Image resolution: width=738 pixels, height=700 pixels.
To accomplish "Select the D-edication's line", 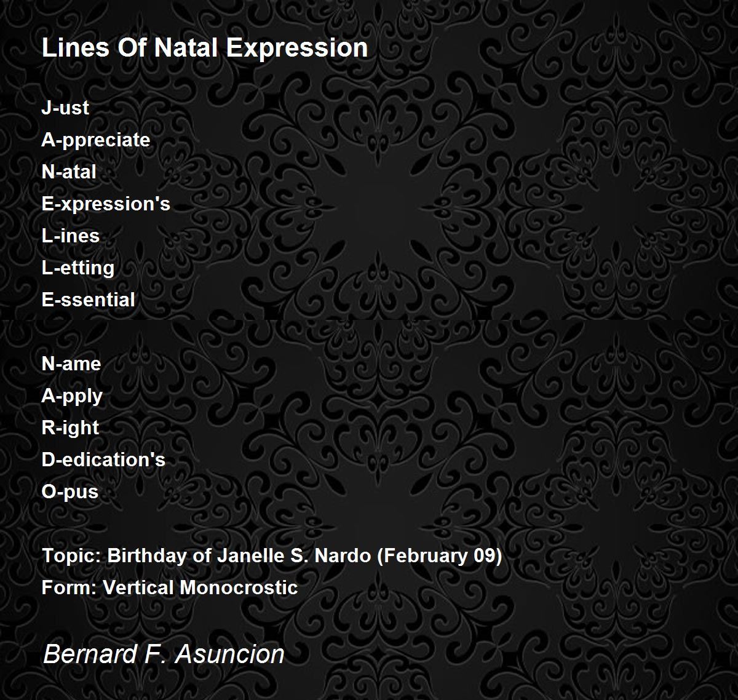I will click(103, 459).
